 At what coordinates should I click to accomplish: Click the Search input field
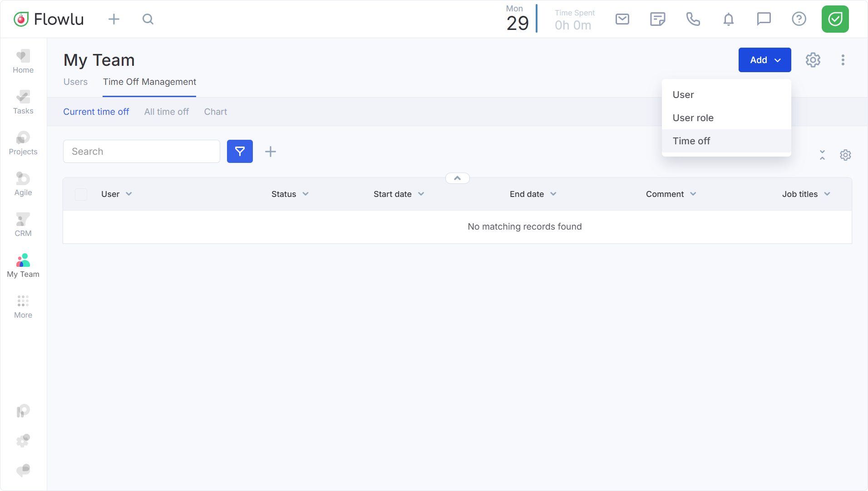(142, 152)
